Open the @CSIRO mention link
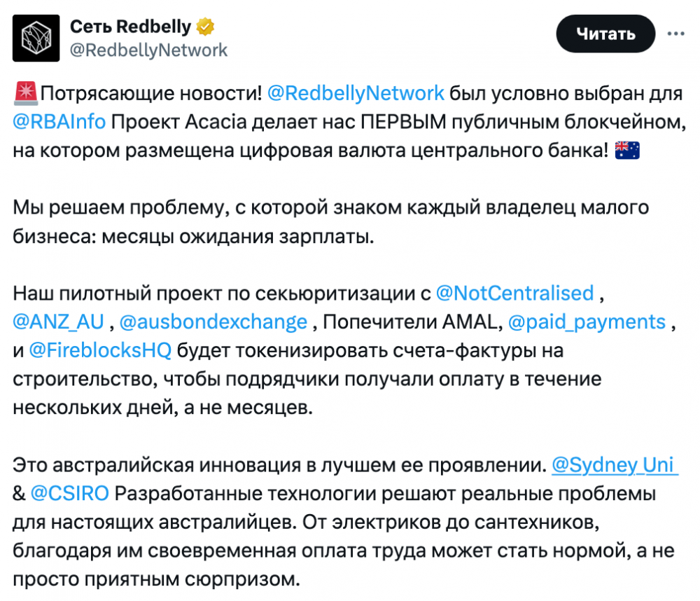The height and width of the screenshot is (601, 700). (x=69, y=494)
